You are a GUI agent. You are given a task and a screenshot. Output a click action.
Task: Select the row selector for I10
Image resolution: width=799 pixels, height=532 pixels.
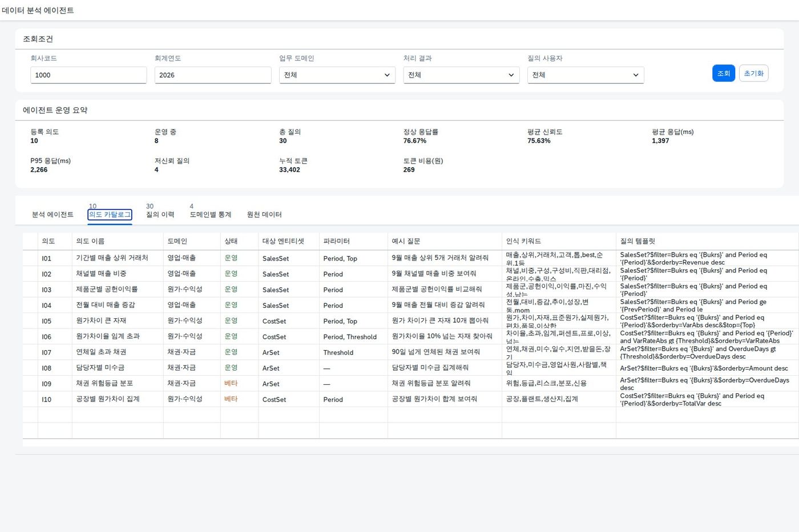30,399
